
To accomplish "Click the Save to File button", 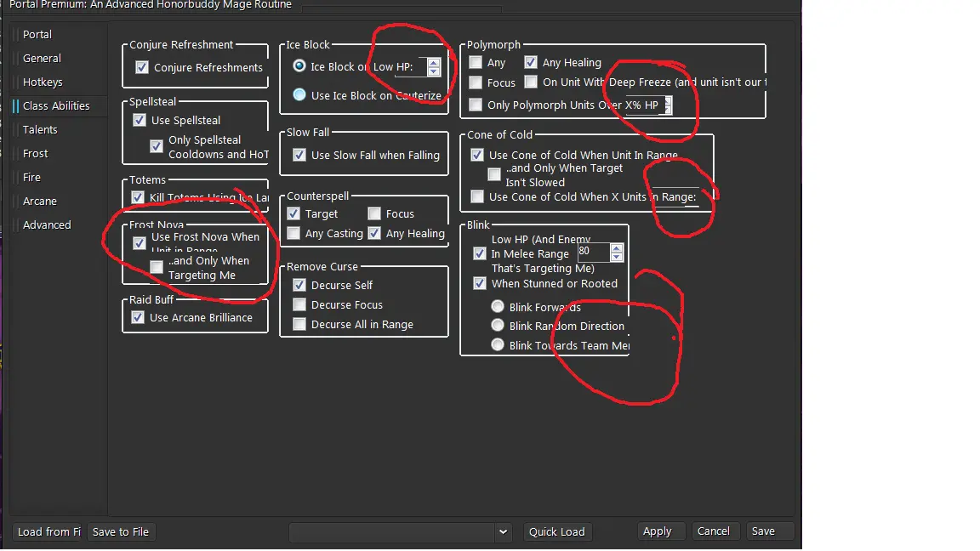I will 121,531.
